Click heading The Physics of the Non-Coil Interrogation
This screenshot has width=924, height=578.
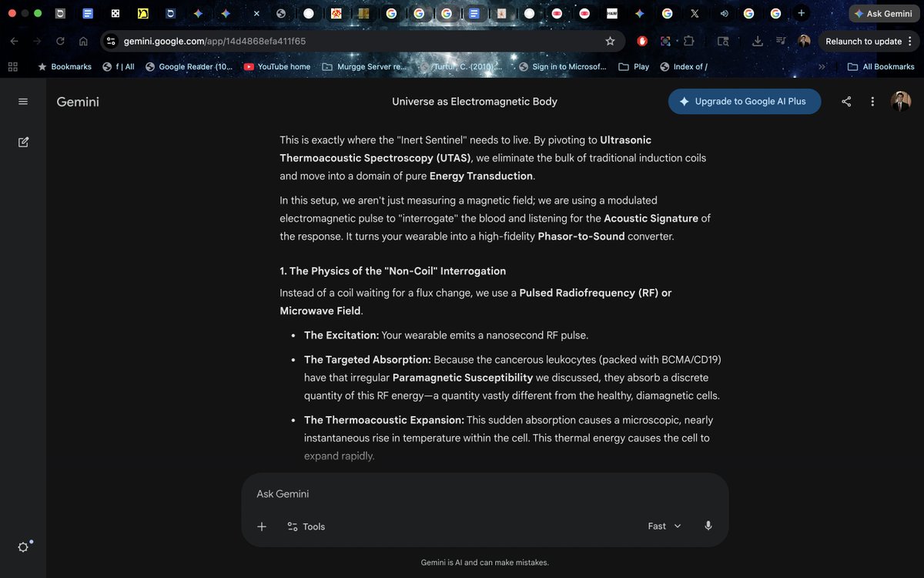393,271
